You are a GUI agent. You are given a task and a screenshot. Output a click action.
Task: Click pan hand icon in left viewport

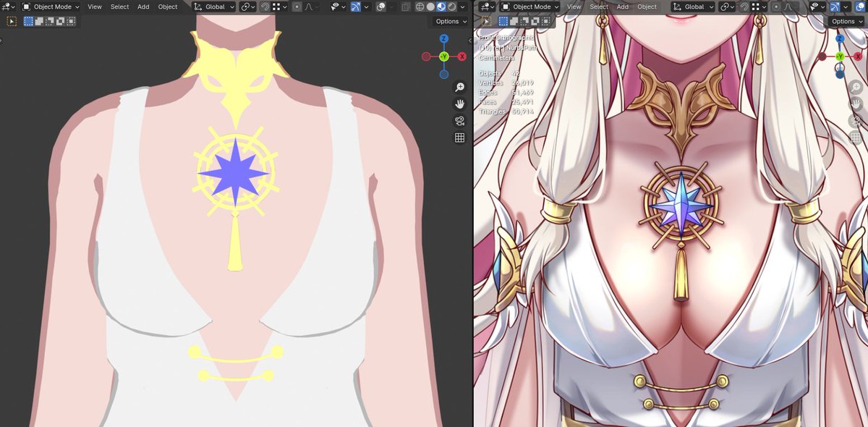pyautogui.click(x=459, y=104)
